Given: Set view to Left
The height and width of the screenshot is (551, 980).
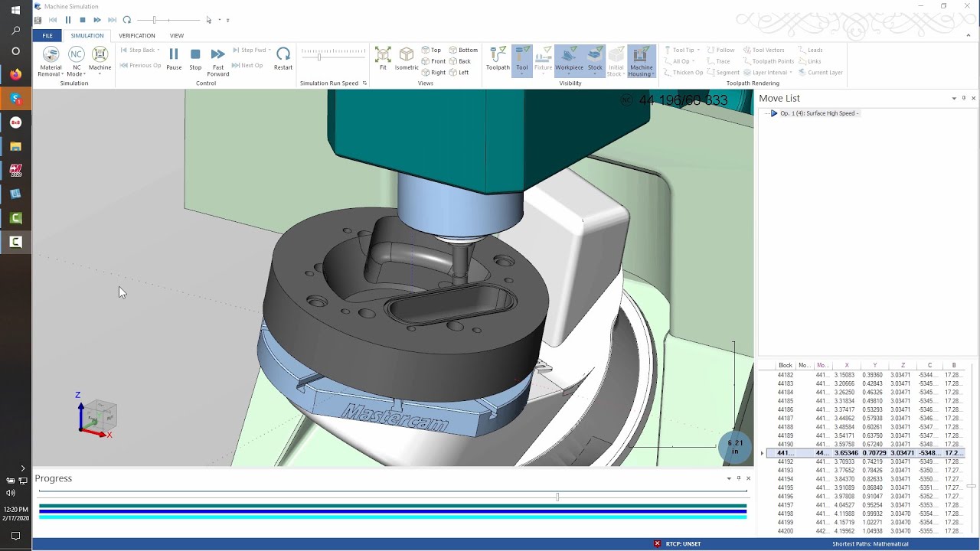Looking at the screenshot, I should (459, 73).
